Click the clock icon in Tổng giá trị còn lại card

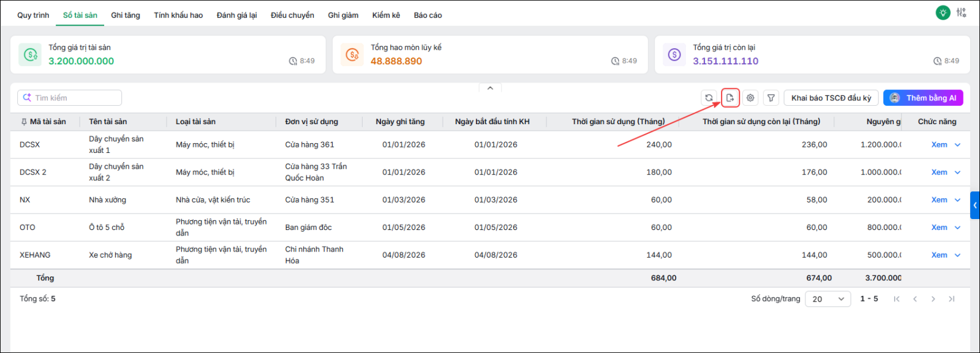pos(937,61)
